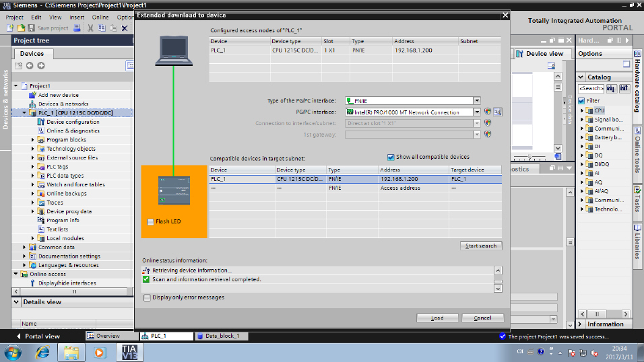Open Type of the PG/PC interface dropdown
The image size is (644, 362).
[x=477, y=100]
